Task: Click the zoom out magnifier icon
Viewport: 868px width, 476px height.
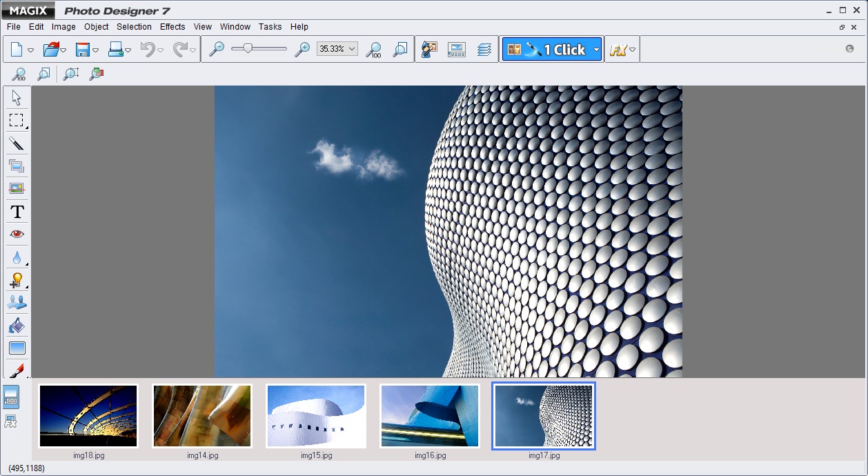Action: coord(217,50)
